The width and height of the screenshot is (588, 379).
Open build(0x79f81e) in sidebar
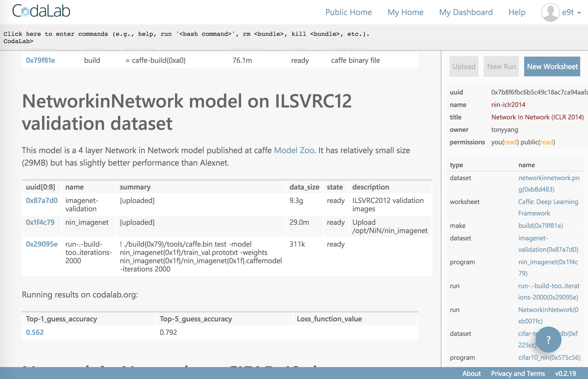click(541, 226)
